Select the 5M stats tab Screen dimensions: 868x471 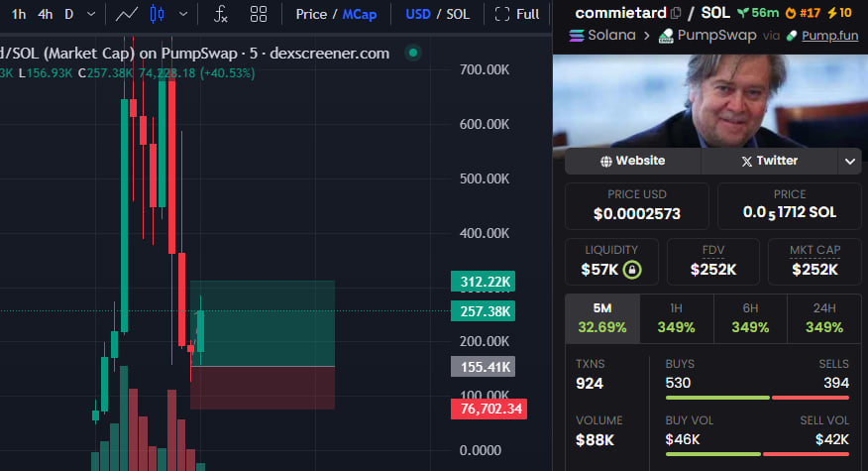[x=602, y=318]
